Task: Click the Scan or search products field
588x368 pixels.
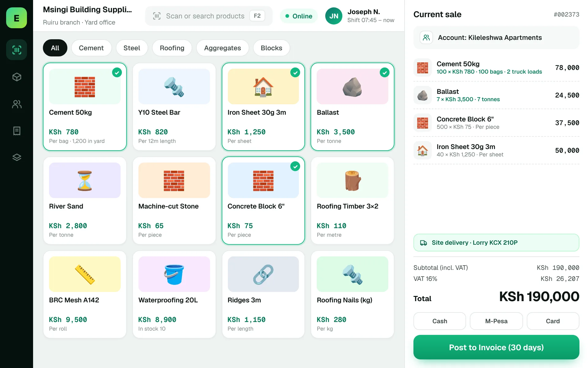Action: click(209, 16)
